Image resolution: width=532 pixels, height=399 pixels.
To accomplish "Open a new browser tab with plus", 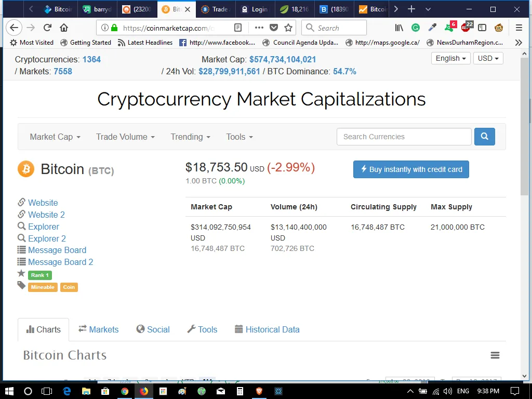I will (411, 9).
